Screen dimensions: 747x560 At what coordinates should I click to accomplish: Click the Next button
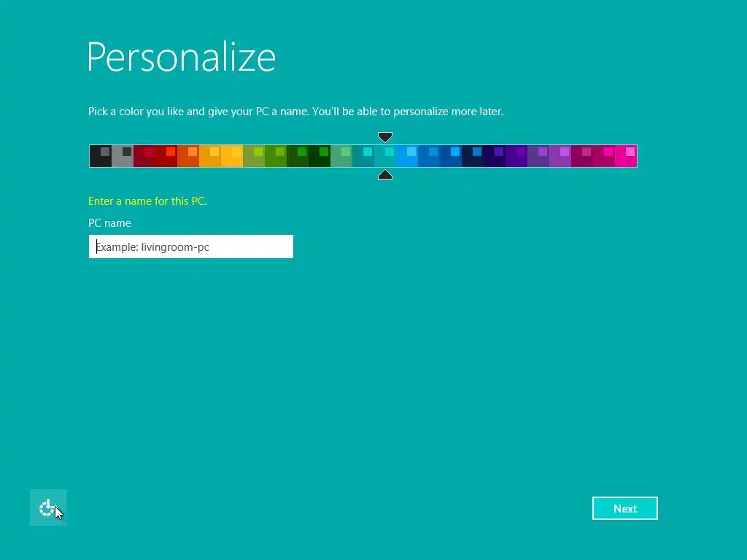[624, 508]
